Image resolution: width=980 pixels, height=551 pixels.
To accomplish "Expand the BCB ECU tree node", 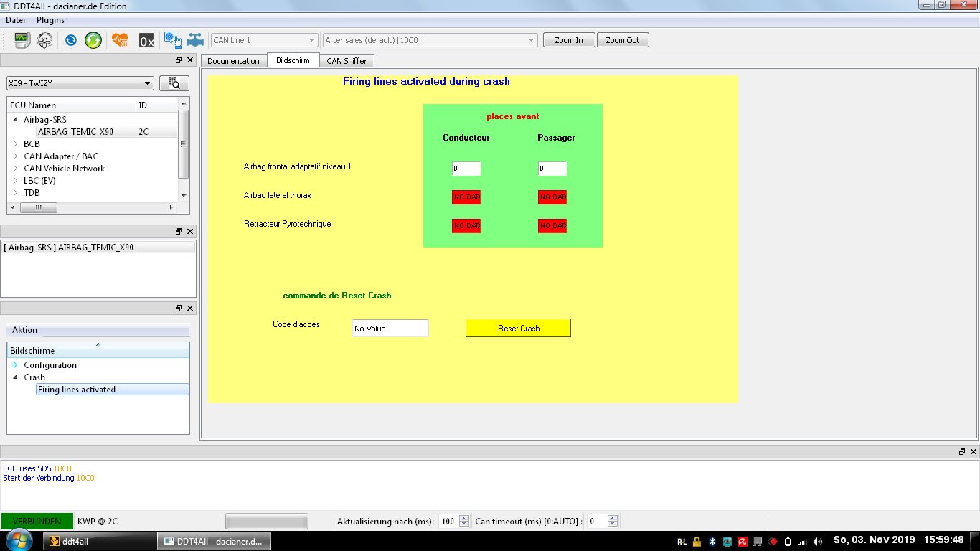I will click(x=16, y=144).
